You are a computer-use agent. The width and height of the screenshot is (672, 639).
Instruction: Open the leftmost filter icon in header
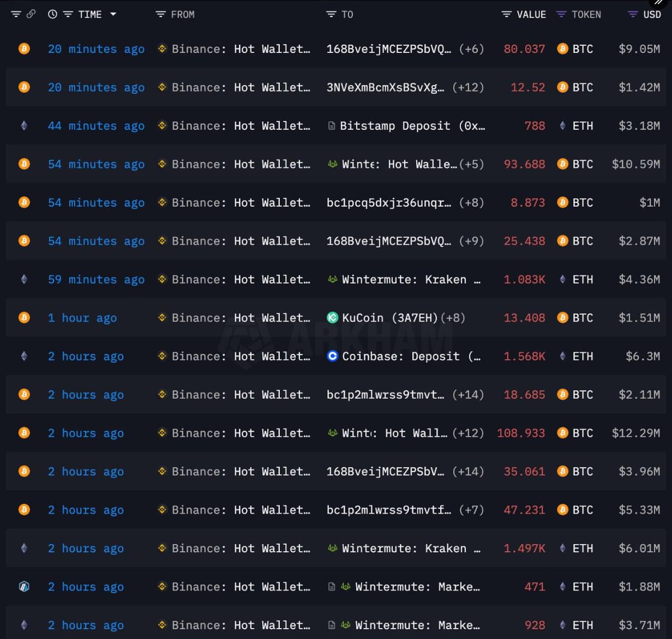[16, 14]
